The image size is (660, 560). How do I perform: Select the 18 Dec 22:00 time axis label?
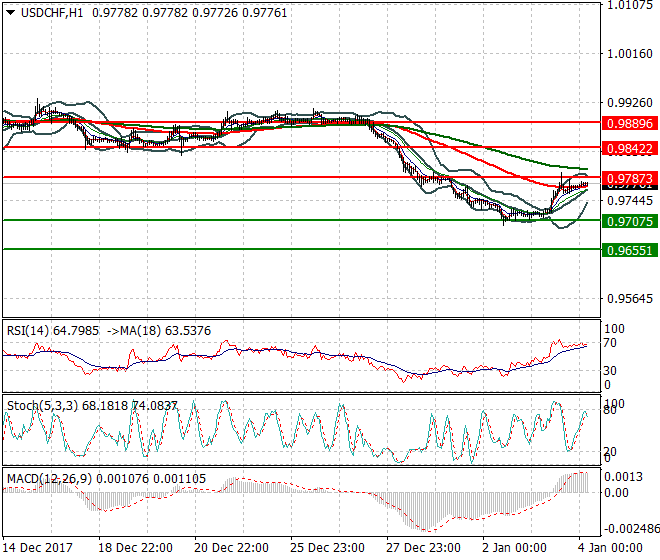135,548
